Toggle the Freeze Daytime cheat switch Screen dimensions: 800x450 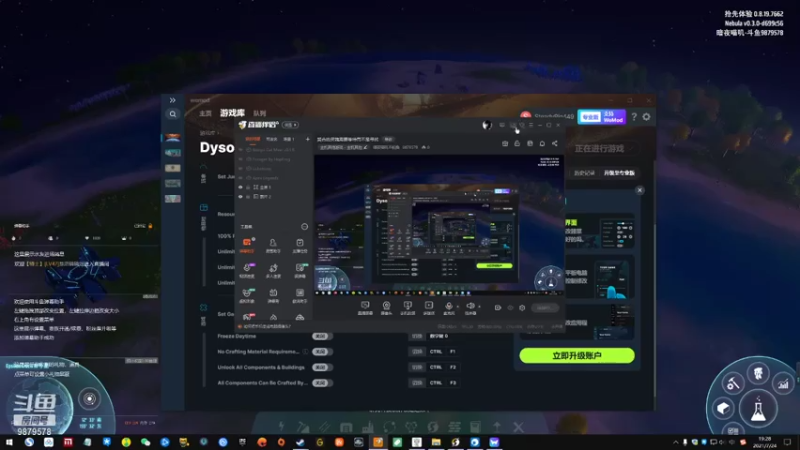tap(321, 336)
